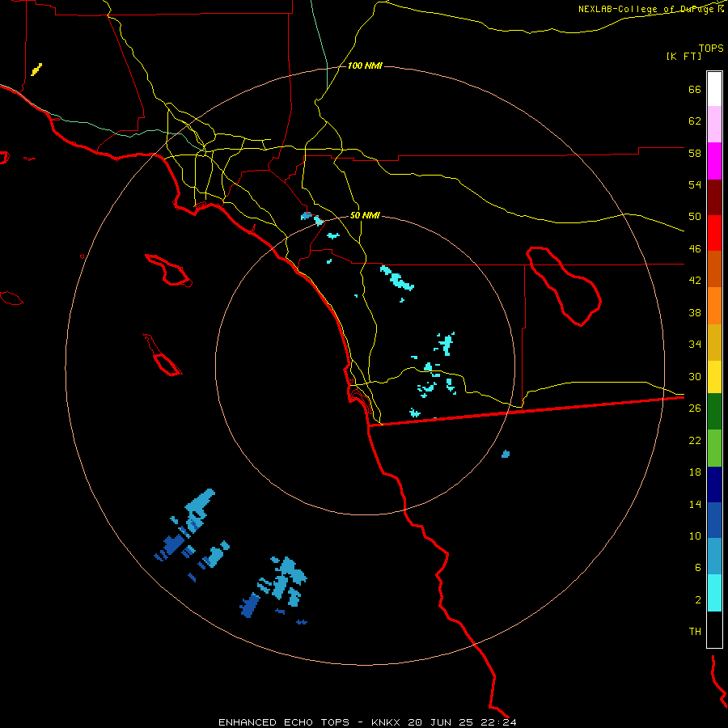Click the light green legend swatch

(x=714, y=448)
